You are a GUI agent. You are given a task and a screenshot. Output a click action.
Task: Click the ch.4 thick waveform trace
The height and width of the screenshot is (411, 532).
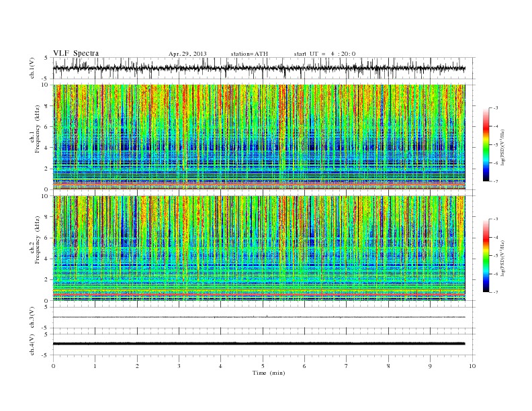pyautogui.click(x=259, y=344)
